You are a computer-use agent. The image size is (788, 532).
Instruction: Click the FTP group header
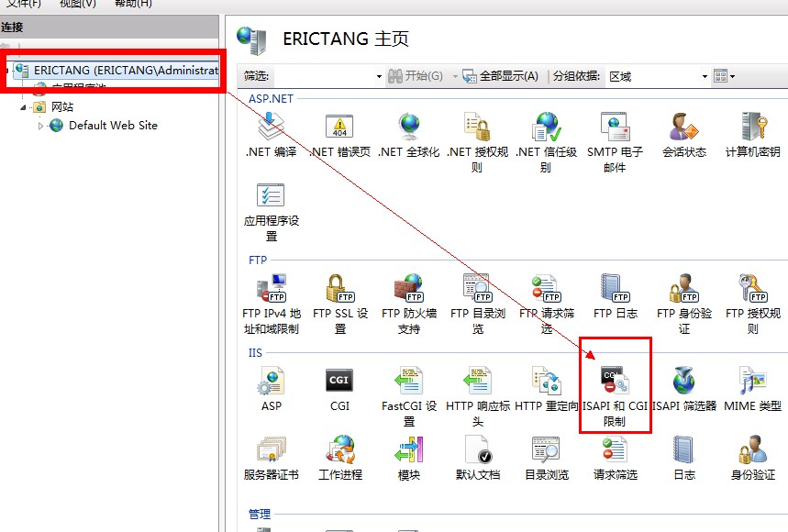click(257, 260)
